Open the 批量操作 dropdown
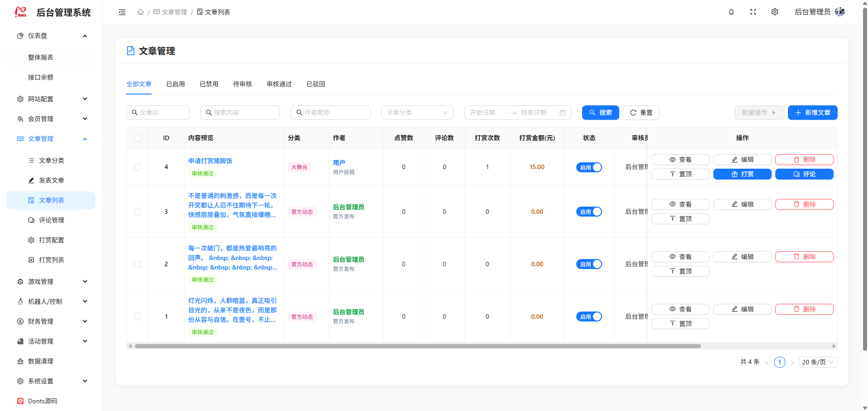This screenshot has width=868, height=411. (759, 113)
